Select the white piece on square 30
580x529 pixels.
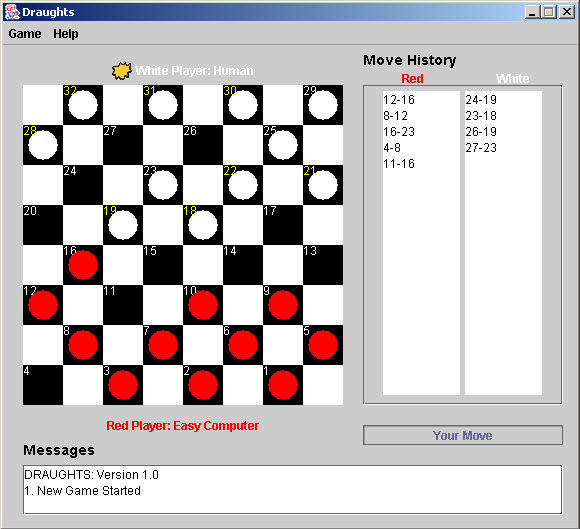click(243, 105)
